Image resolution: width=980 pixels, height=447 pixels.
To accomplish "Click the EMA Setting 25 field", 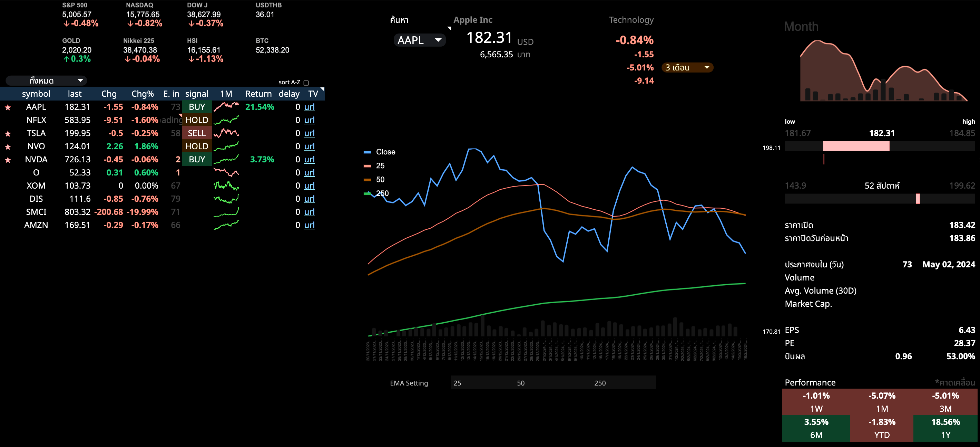I will click(x=482, y=383).
